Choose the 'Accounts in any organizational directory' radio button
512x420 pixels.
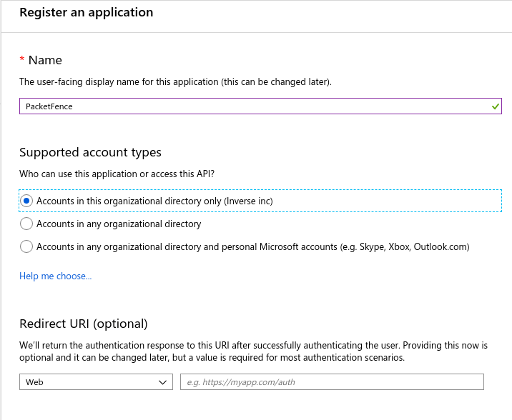26,224
